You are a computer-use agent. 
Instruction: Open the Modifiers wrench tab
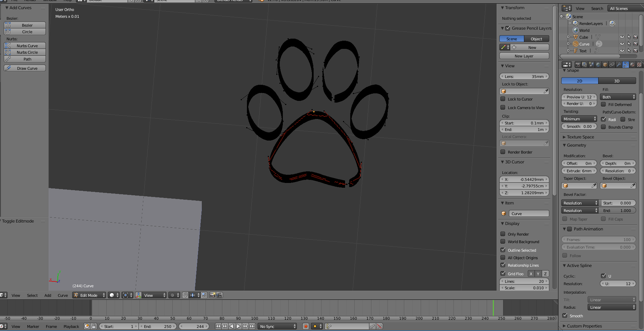click(619, 65)
